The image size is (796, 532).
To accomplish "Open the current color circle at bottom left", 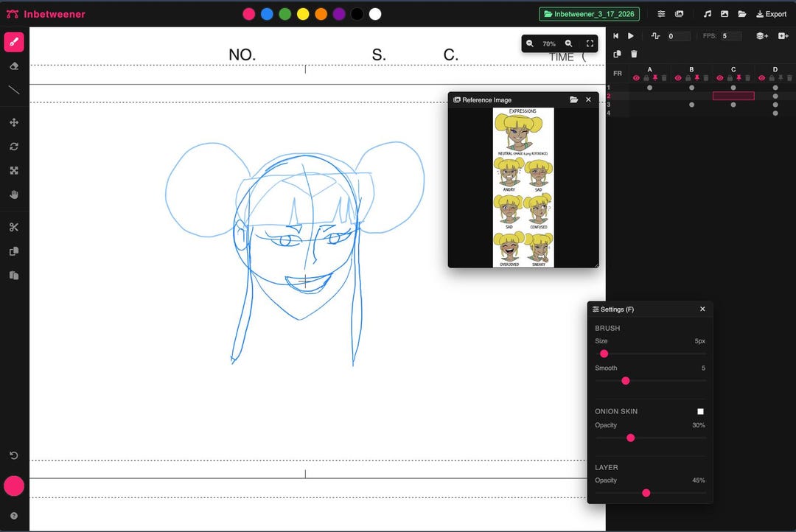I will (x=14, y=486).
